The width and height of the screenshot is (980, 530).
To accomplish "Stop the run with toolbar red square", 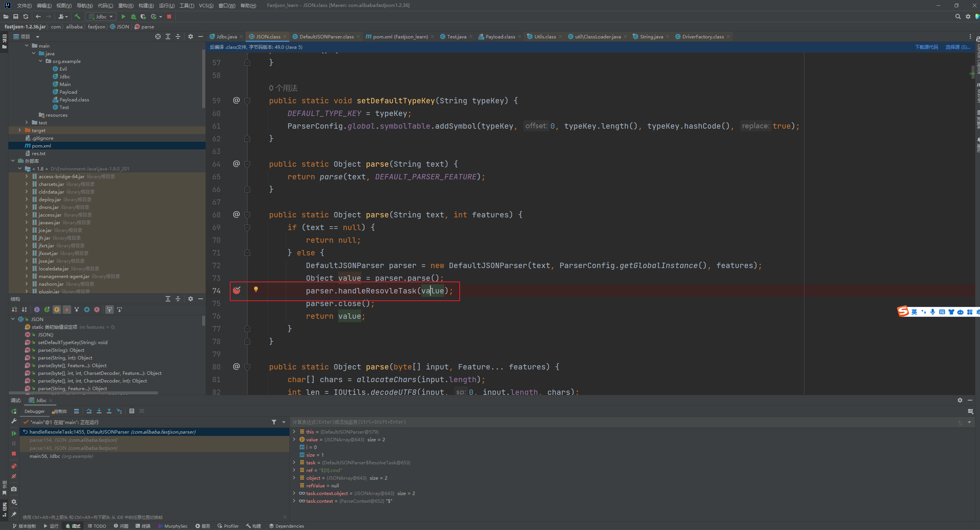I will [x=169, y=17].
